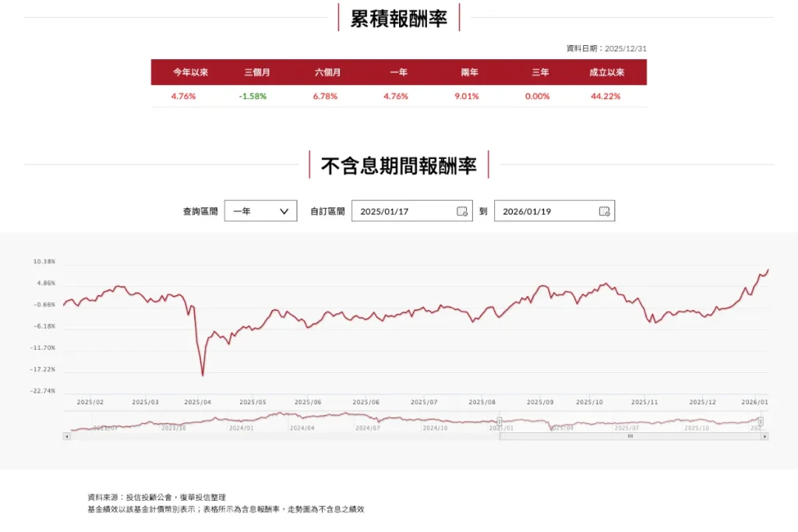798x532 pixels.
Task: Select the 兩年 column header
Action: click(469, 72)
